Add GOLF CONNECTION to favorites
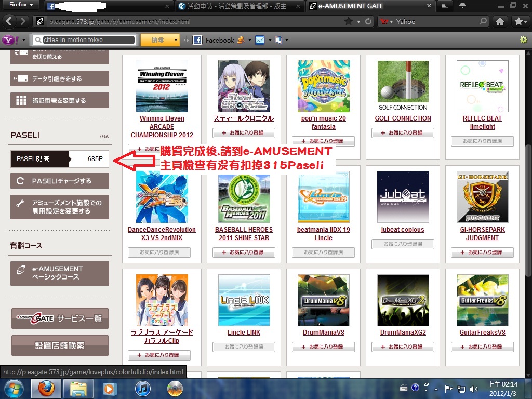Image resolution: width=532 pixels, height=399 pixels. point(403,133)
